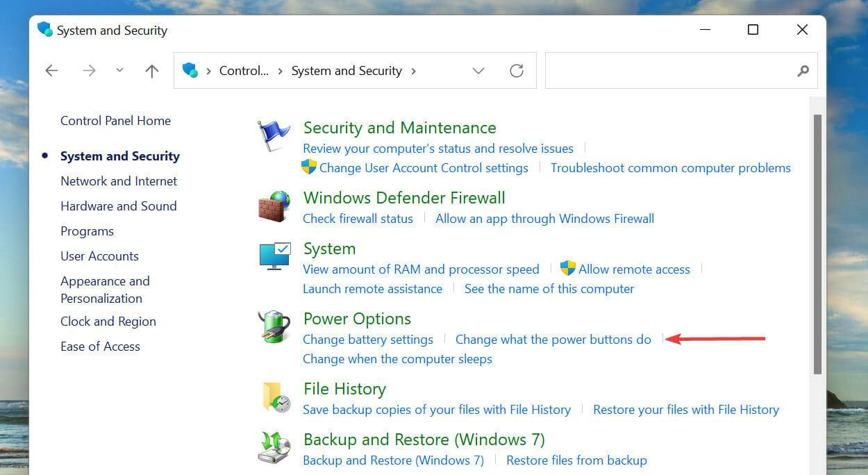Viewport: 868px width, 475px height.
Task: Open User Accounts category
Action: click(x=99, y=256)
